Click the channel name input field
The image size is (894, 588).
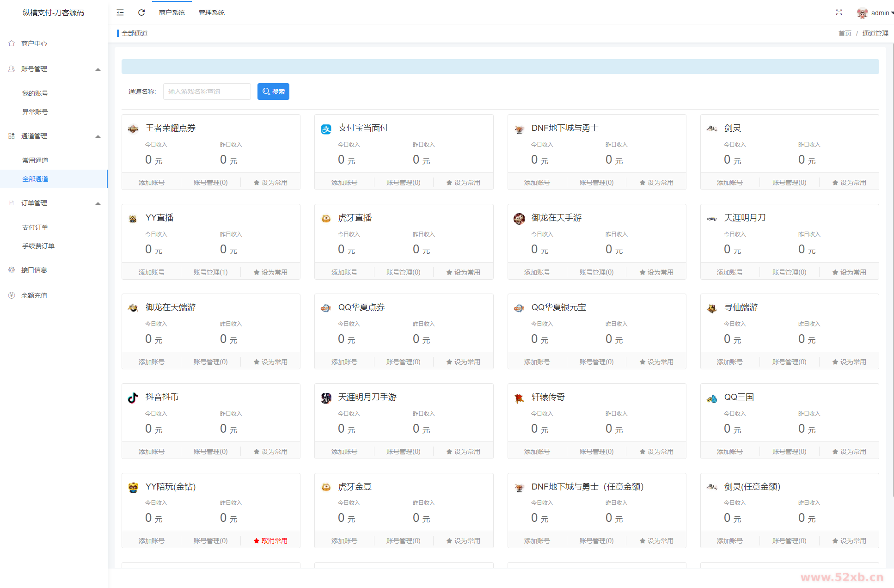pos(207,91)
